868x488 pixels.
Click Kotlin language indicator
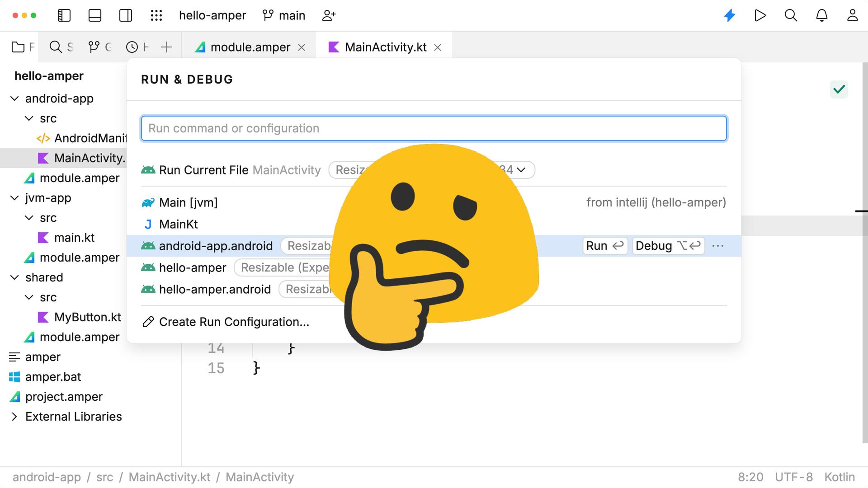coord(840,477)
